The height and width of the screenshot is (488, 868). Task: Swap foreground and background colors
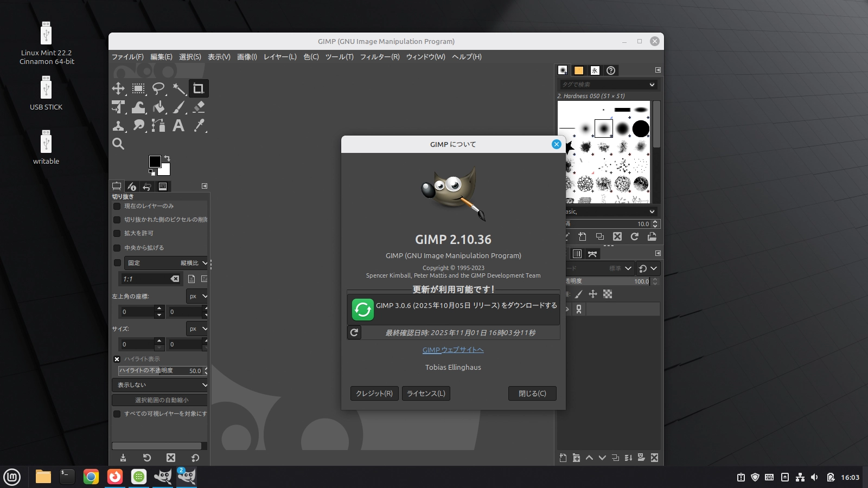point(167,158)
